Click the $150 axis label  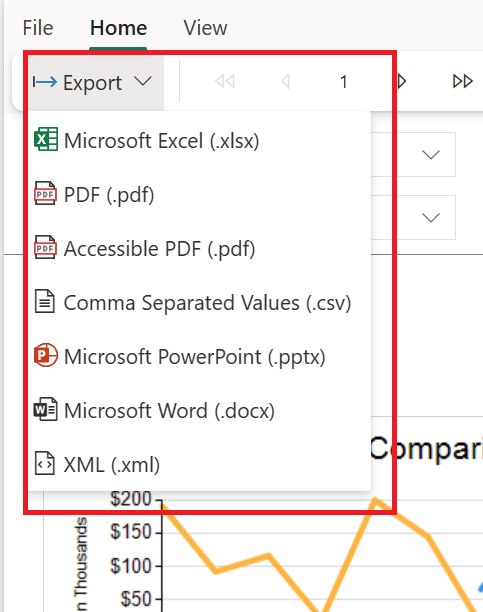click(x=130, y=532)
